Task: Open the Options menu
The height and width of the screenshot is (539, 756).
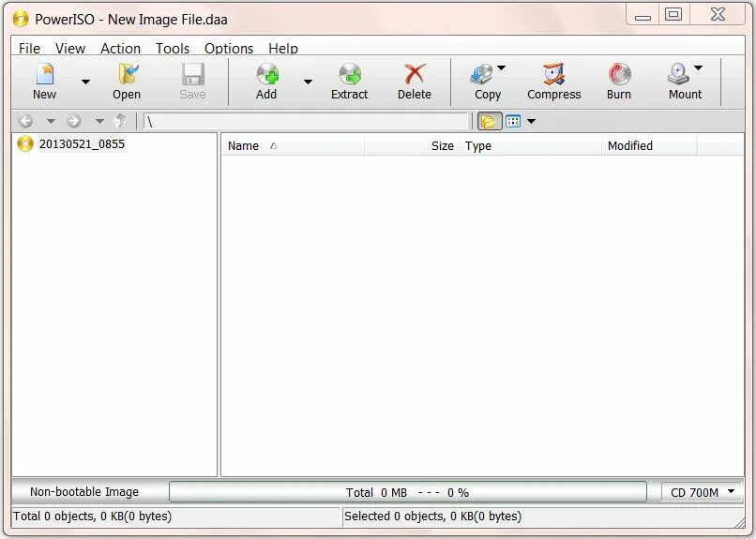Action: (229, 48)
